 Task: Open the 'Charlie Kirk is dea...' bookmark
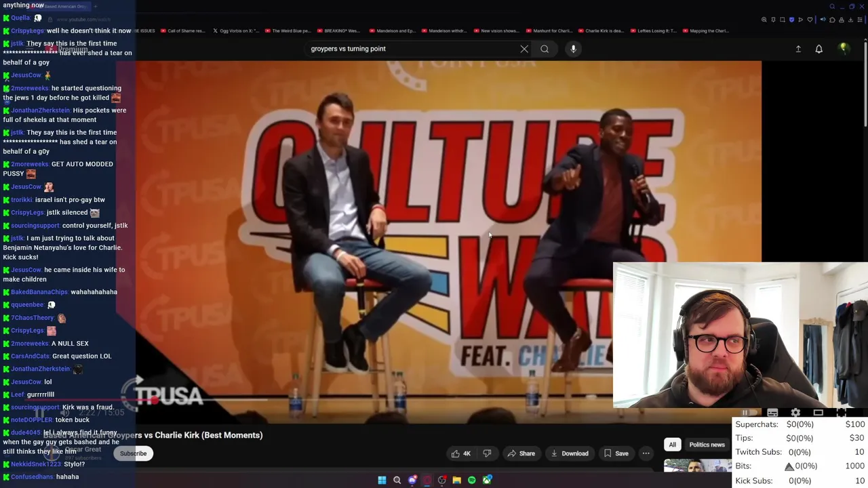(x=600, y=30)
